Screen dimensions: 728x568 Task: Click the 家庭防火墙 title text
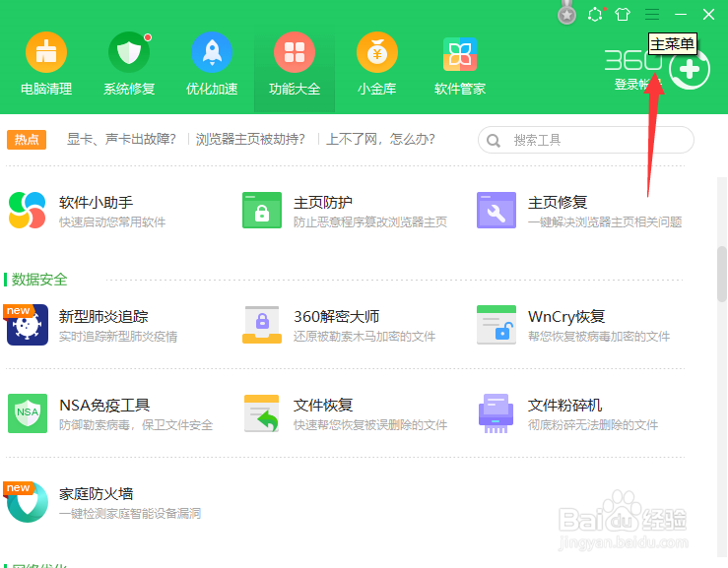pos(97,494)
